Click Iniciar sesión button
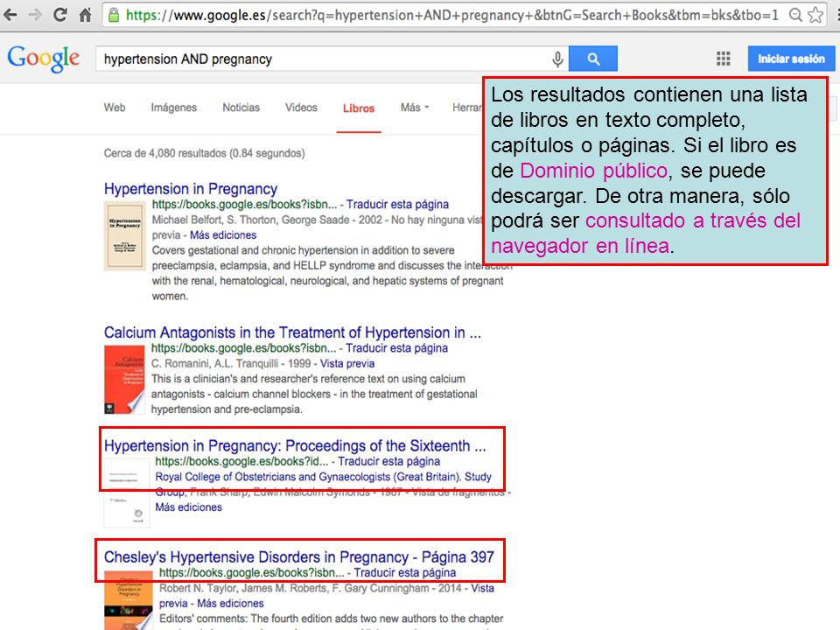Screen dimensions: 840x630 pos(791,59)
